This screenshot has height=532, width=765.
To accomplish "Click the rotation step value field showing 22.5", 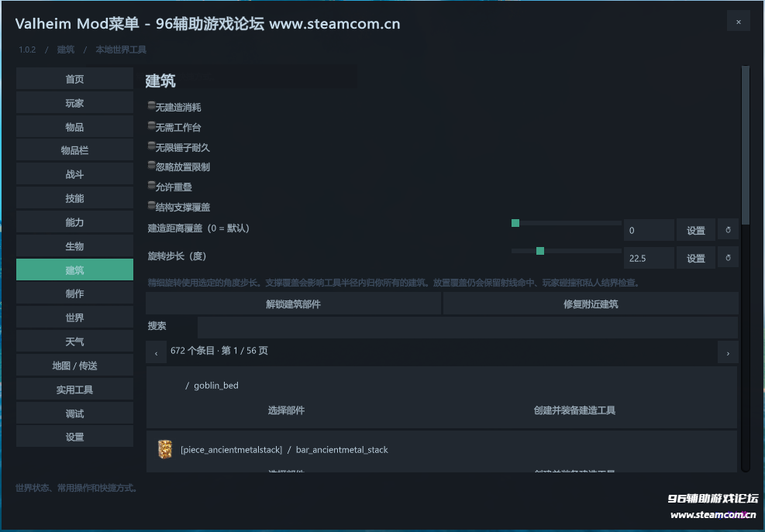I will pyautogui.click(x=649, y=258).
